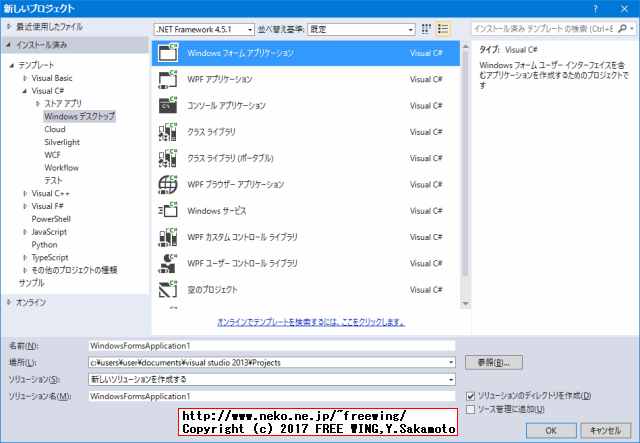Click the WPF ブラウザー アプリケーション globe icon
Screen dimensions: 640x443
tap(168, 185)
